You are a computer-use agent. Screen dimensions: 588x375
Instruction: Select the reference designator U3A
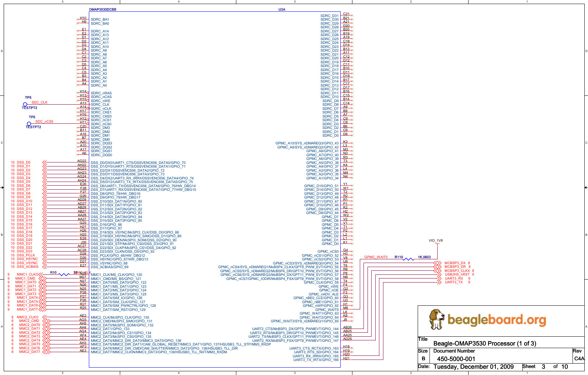tap(282, 10)
